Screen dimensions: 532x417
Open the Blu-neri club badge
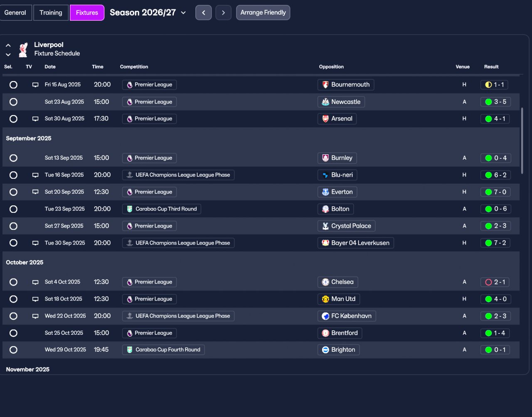(x=325, y=175)
